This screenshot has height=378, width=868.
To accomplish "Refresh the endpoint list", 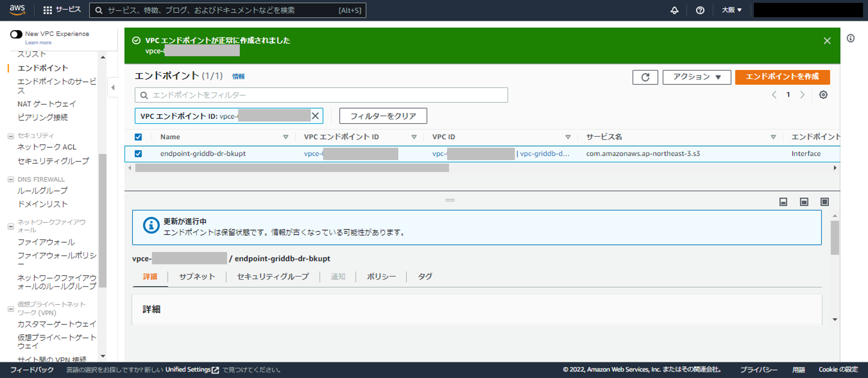I will pos(645,77).
